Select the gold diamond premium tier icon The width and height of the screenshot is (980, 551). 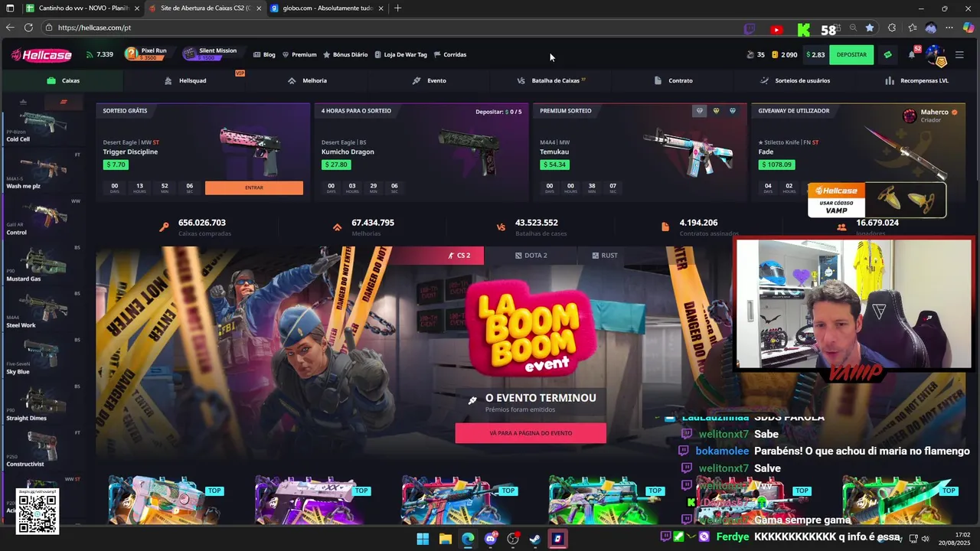(x=716, y=111)
